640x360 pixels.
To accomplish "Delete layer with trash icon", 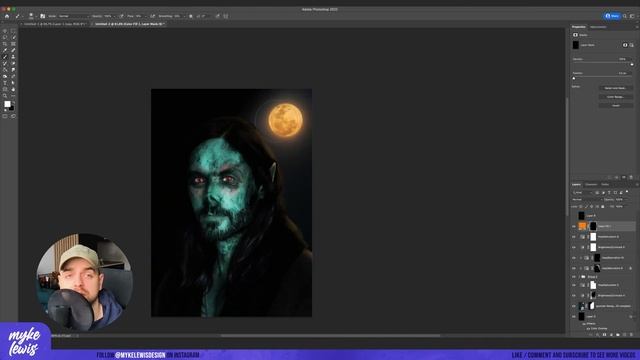I will pyautogui.click(x=631, y=334).
